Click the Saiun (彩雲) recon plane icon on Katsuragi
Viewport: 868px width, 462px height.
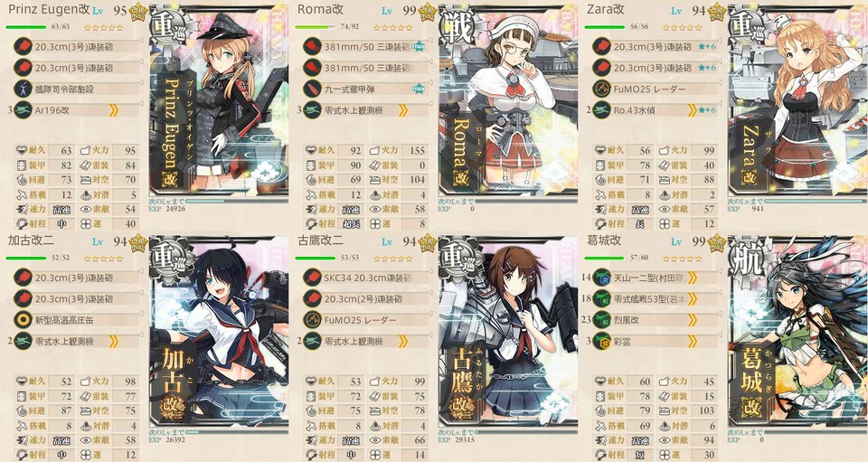tap(602, 341)
